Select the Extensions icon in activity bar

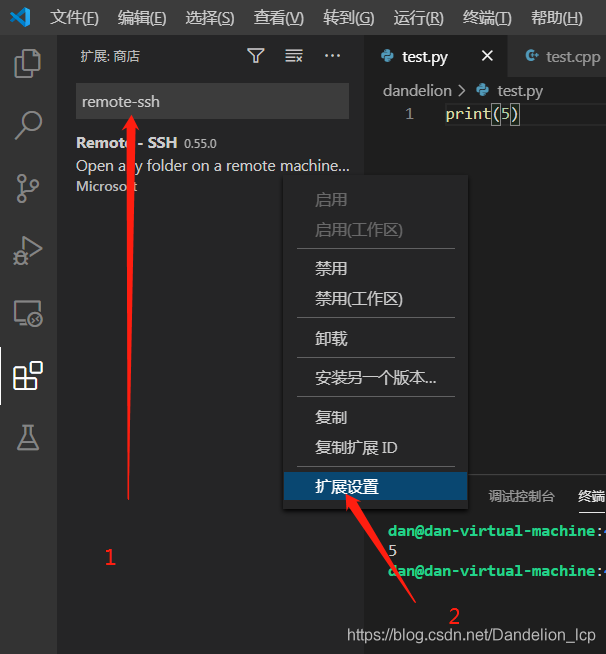point(28,376)
